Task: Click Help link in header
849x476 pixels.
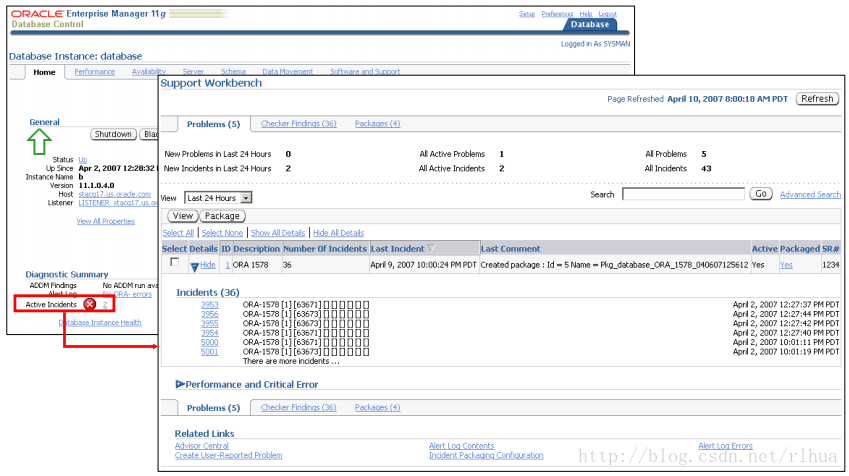Action: (x=586, y=14)
